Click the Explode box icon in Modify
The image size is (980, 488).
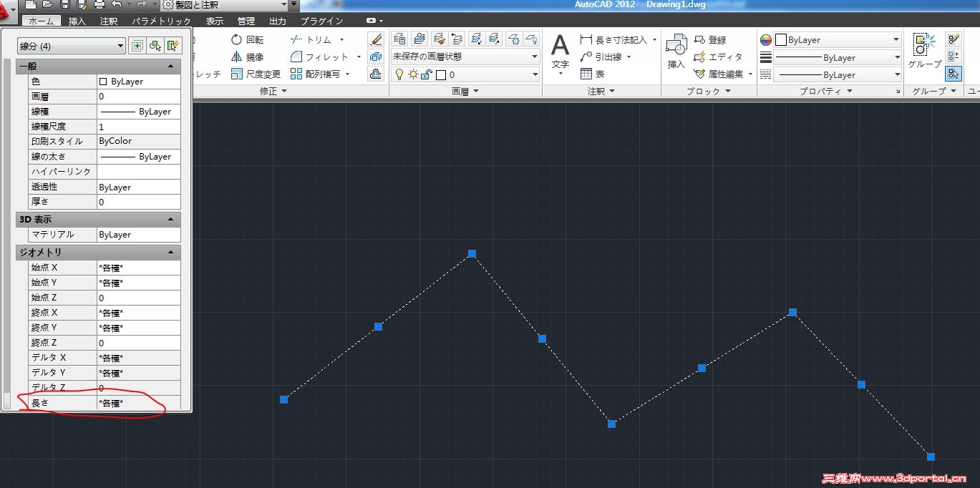click(376, 57)
